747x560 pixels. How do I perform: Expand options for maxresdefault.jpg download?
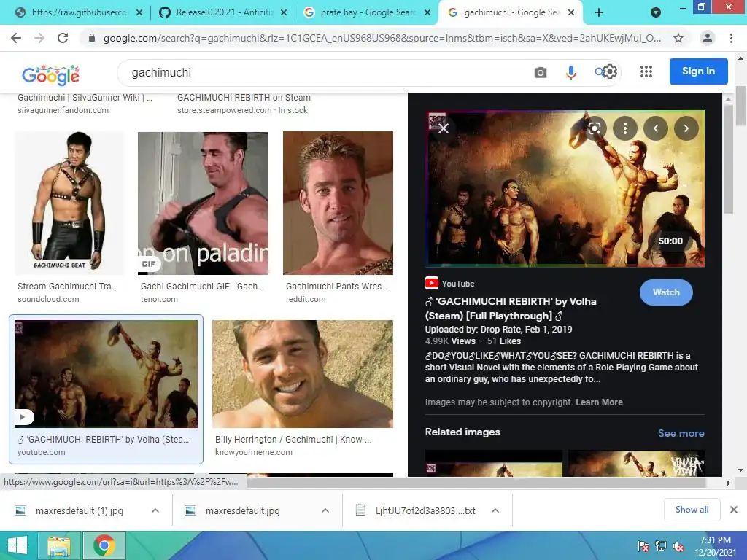pos(325,510)
